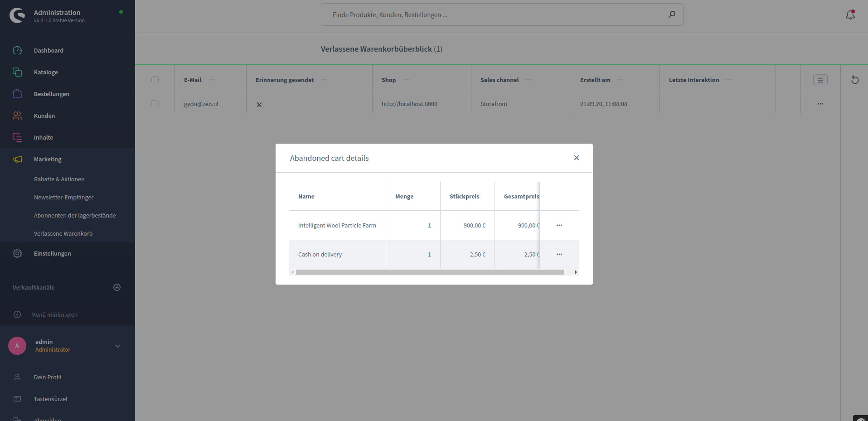Open context menu for gydo@zeo.nl row
This screenshot has width=868, height=421.
(820, 104)
